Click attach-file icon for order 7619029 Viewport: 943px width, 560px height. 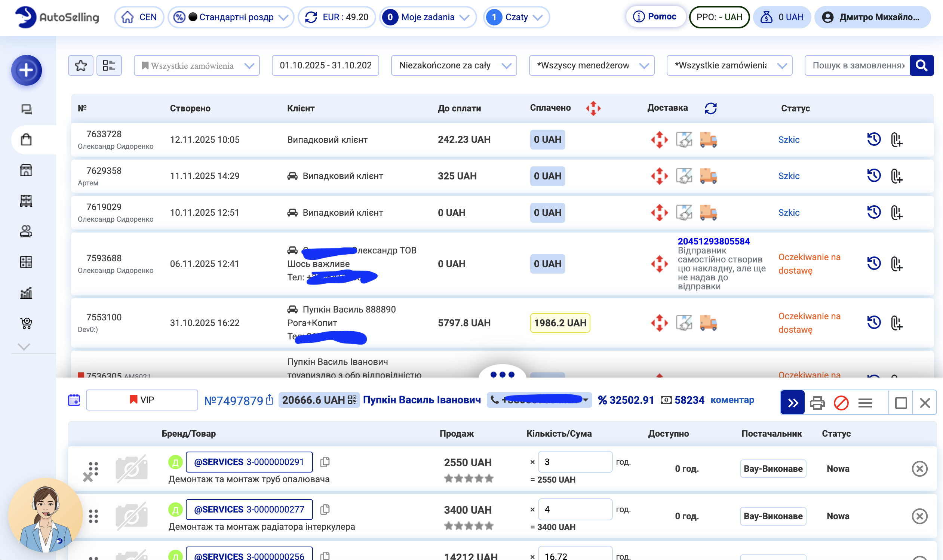pos(896,213)
